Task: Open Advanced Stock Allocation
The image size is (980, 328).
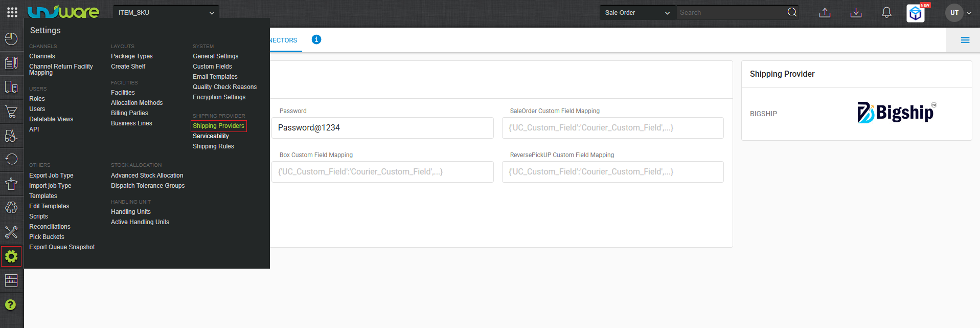Action: click(x=147, y=176)
